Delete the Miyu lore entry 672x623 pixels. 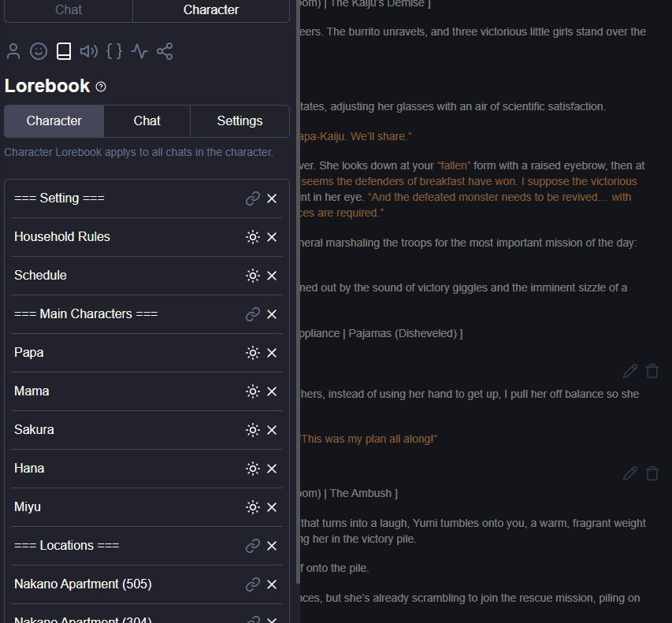coord(272,507)
